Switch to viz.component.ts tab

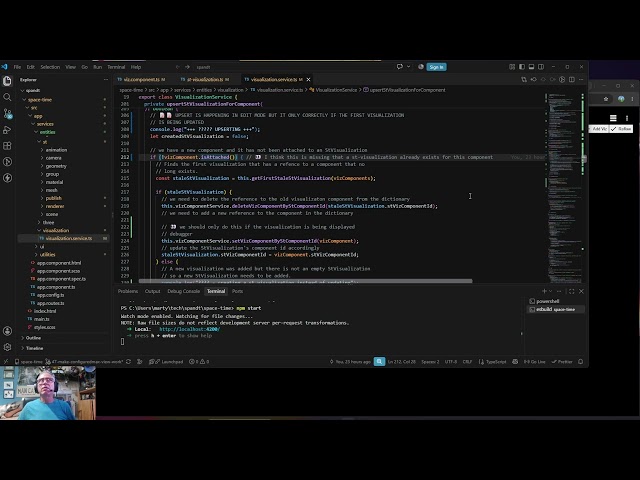click(142, 80)
